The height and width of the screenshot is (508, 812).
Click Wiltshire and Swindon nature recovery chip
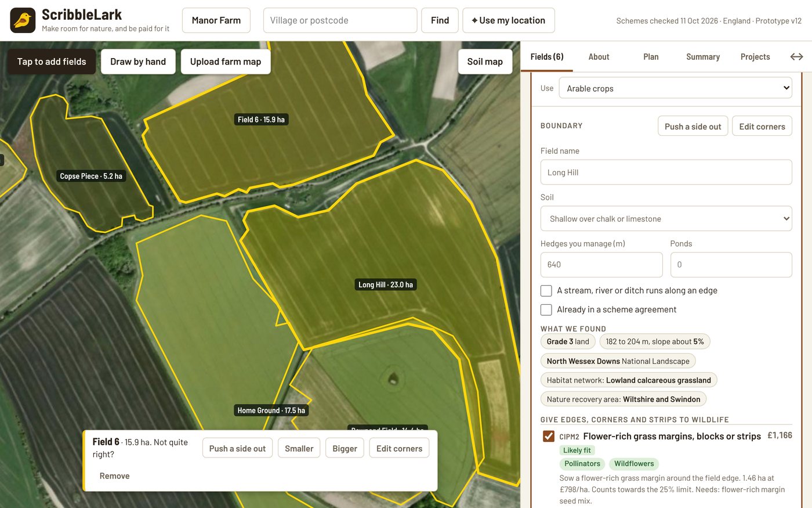tap(623, 399)
